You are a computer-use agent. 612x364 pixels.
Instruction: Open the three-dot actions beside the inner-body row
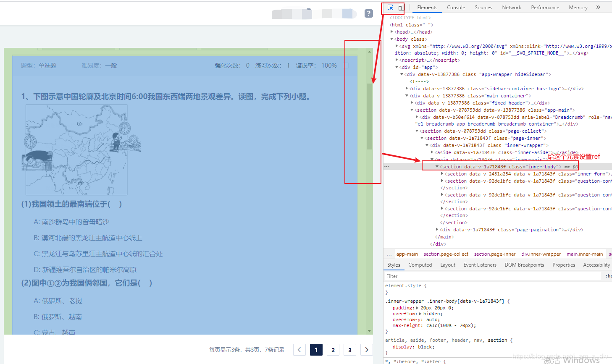(386, 167)
